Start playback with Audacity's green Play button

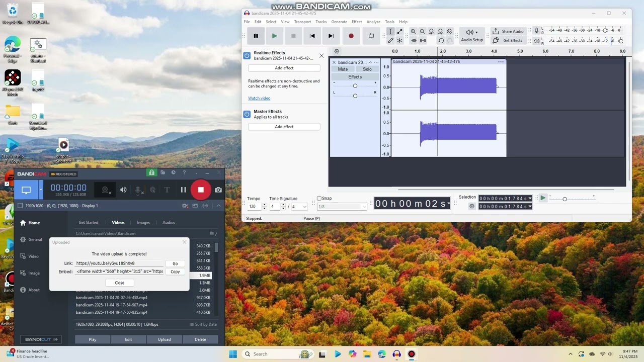274,36
